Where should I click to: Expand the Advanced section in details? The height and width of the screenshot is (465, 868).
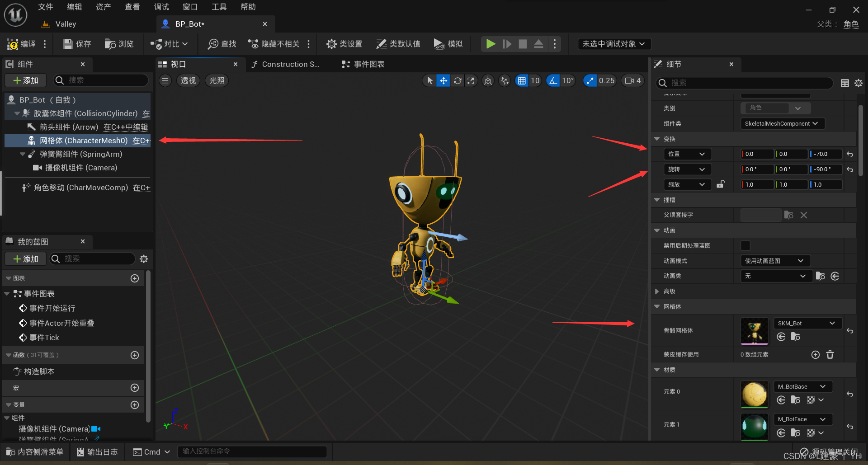(x=657, y=291)
